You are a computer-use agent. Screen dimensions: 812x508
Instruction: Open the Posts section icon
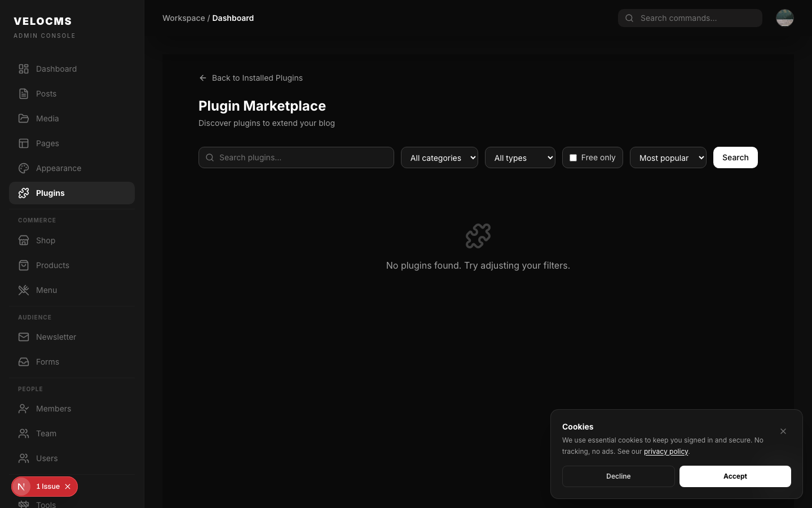pyautogui.click(x=23, y=94)
